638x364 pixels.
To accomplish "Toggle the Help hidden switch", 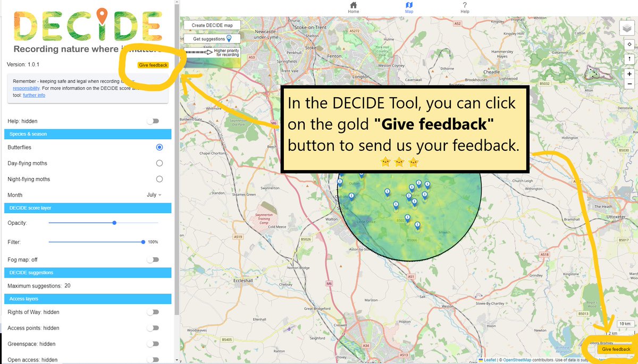I will (x=153, y=121).
